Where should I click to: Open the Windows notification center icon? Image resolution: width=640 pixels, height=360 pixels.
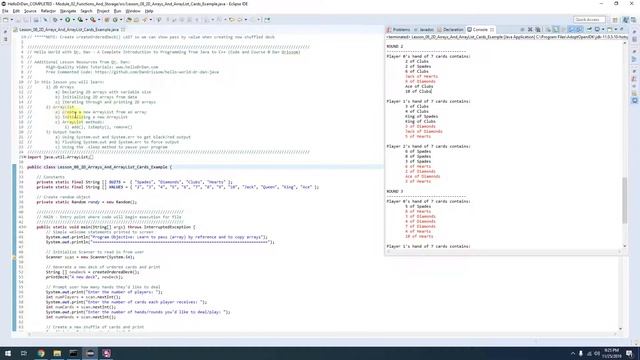coord(629,353)
